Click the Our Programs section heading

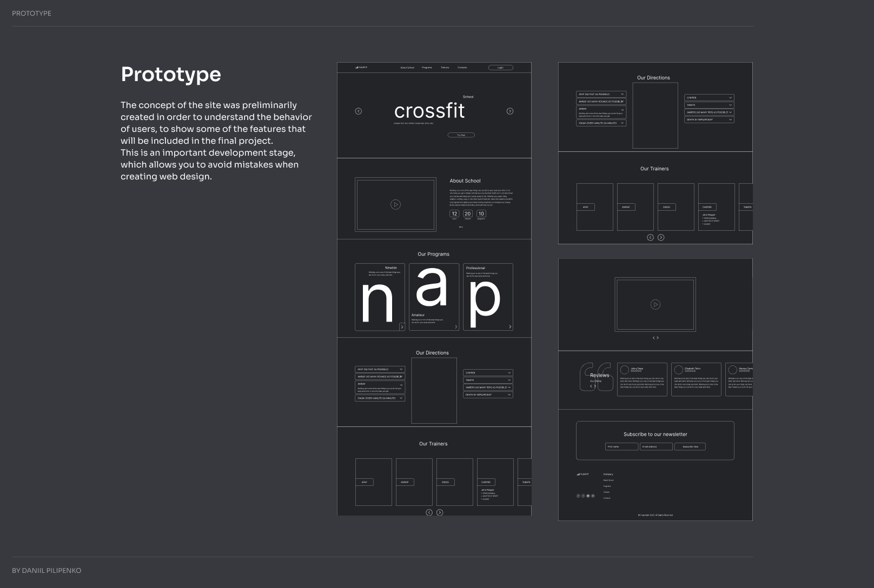point(433,254)
